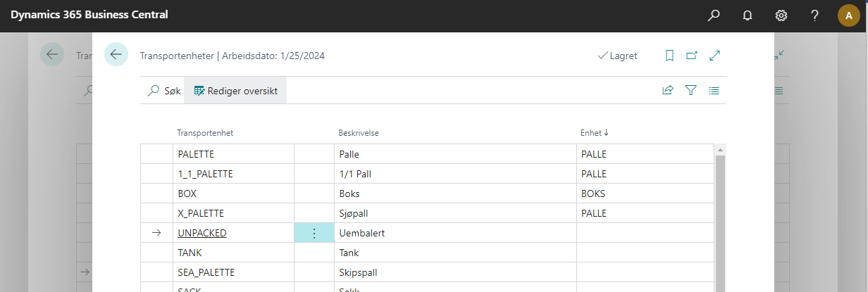
Task: Expand page to full width arrows icon
Action: tap(714, 55)
